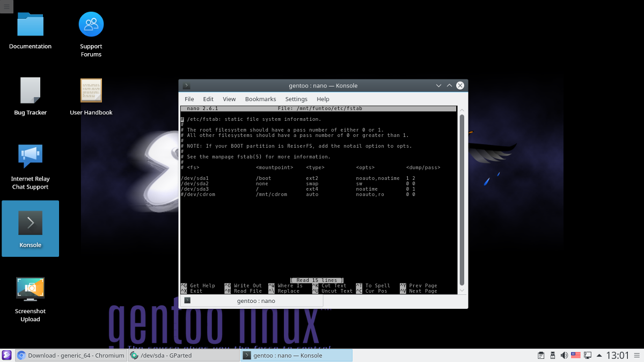Open Klipper clipboard icon in system tray
Viewport: 644px width, 362px height.
[540, 355]
